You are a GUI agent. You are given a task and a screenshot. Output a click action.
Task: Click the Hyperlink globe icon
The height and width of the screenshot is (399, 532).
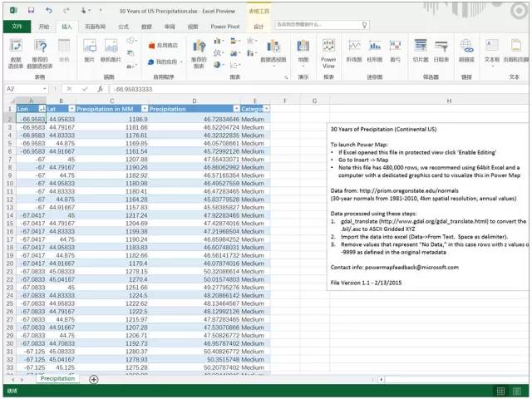[x=466, y=50]
